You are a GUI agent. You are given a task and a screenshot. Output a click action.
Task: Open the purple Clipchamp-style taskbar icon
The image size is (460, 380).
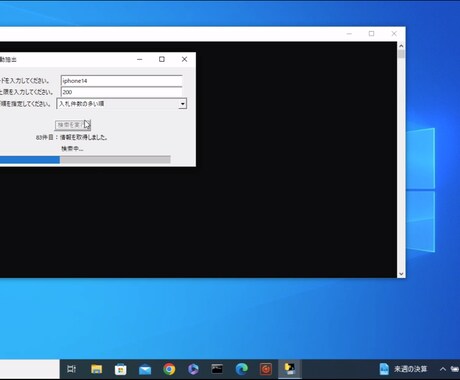[x=193, y=369]
